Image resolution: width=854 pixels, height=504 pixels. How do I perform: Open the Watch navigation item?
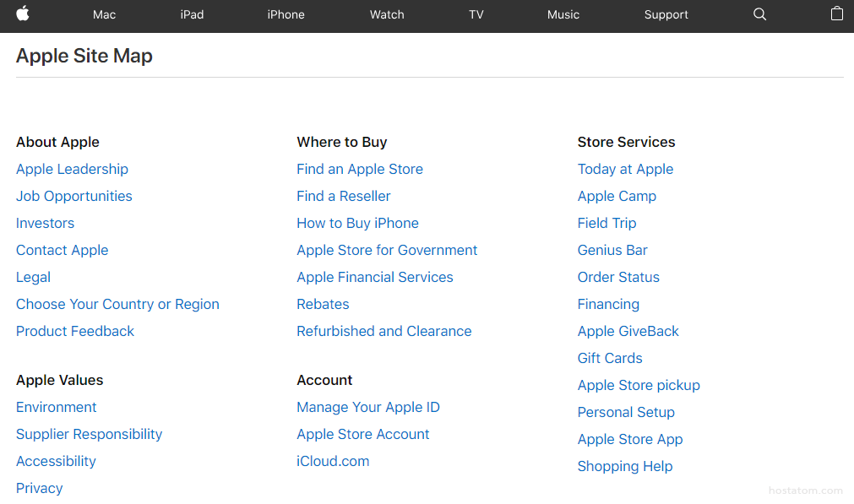coord(387,14)
